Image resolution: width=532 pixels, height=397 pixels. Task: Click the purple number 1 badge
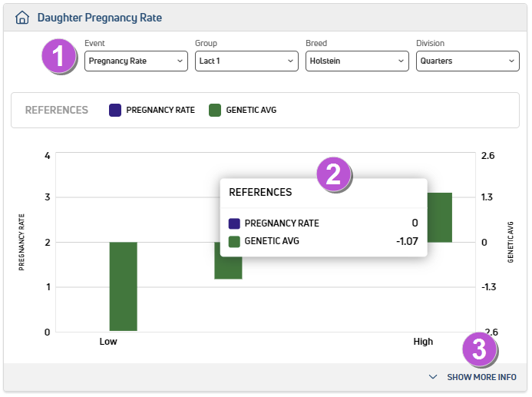[x=59, y=57]
